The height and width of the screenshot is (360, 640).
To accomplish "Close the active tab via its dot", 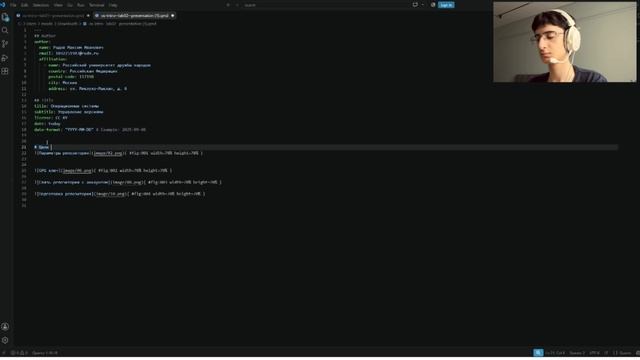I will (x=173, y=16).
